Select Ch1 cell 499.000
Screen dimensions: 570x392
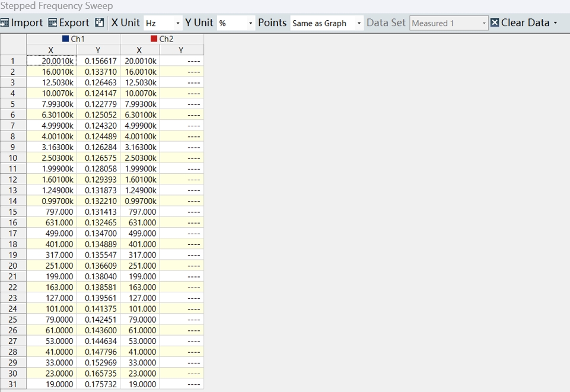pyautogui.click(x=52, y=234)
